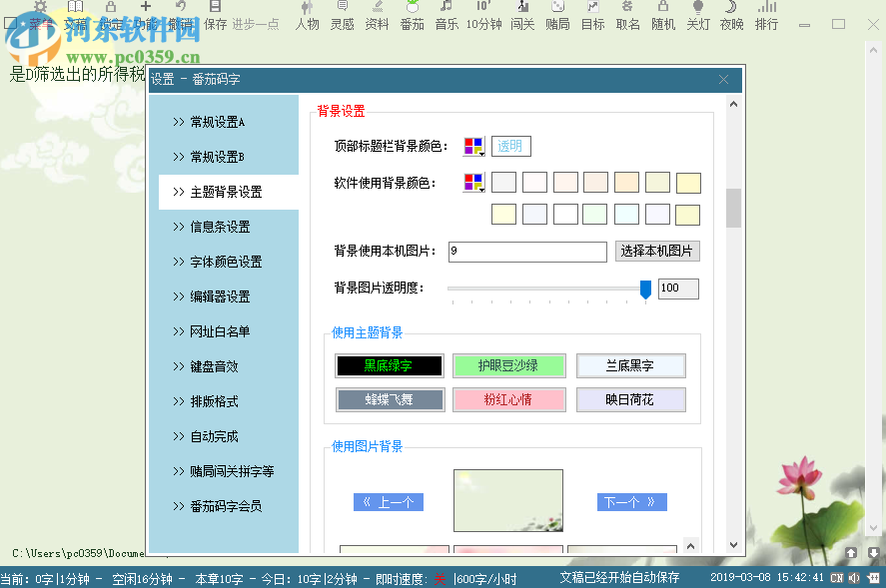886x588 pixels.
Task: Open the 排行 ranking icon
Action: [766, 18]
